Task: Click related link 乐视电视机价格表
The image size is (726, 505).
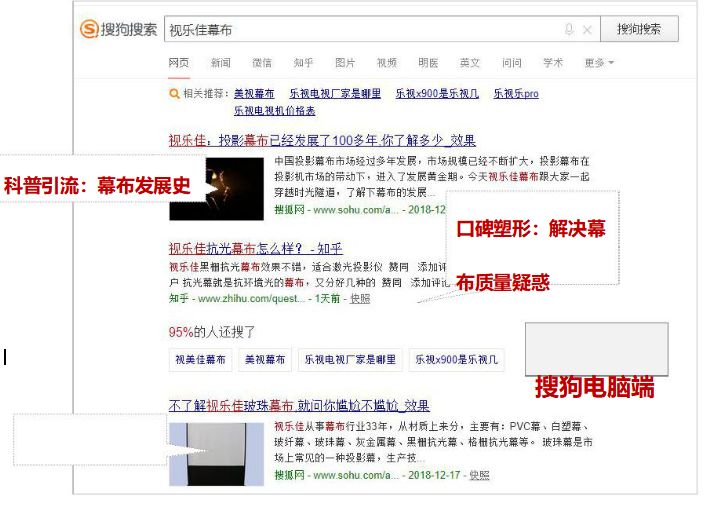Action: (x=275, y=111)
